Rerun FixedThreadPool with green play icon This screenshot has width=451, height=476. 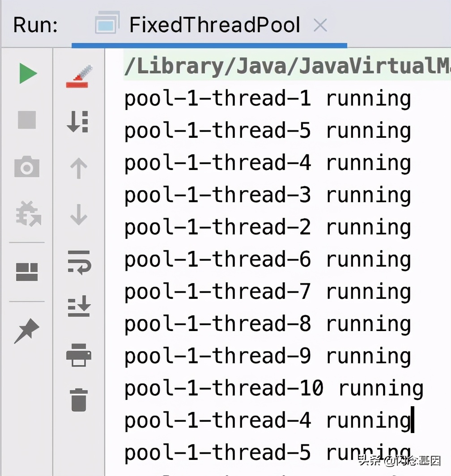(x=28, y=73)
